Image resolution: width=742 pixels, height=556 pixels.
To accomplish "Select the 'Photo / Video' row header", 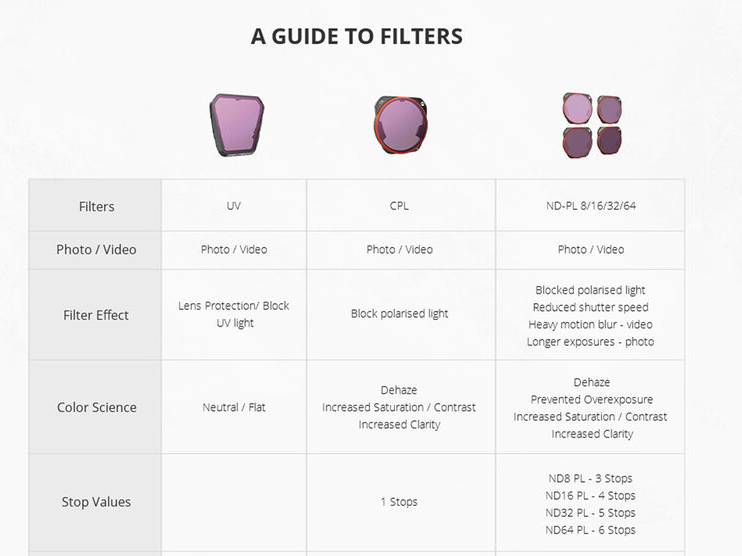I will coord(96,249).
